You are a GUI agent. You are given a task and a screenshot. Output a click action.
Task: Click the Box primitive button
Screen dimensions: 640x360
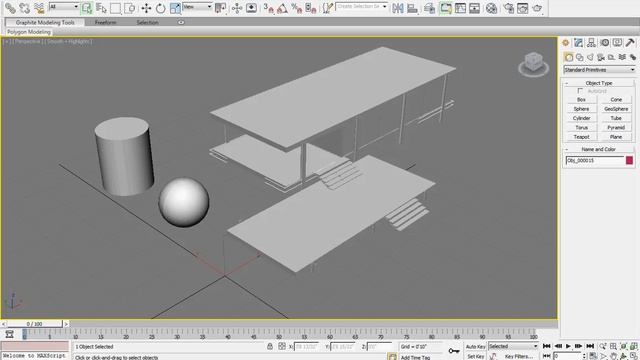pyautogui.click(x=581, y=100)
